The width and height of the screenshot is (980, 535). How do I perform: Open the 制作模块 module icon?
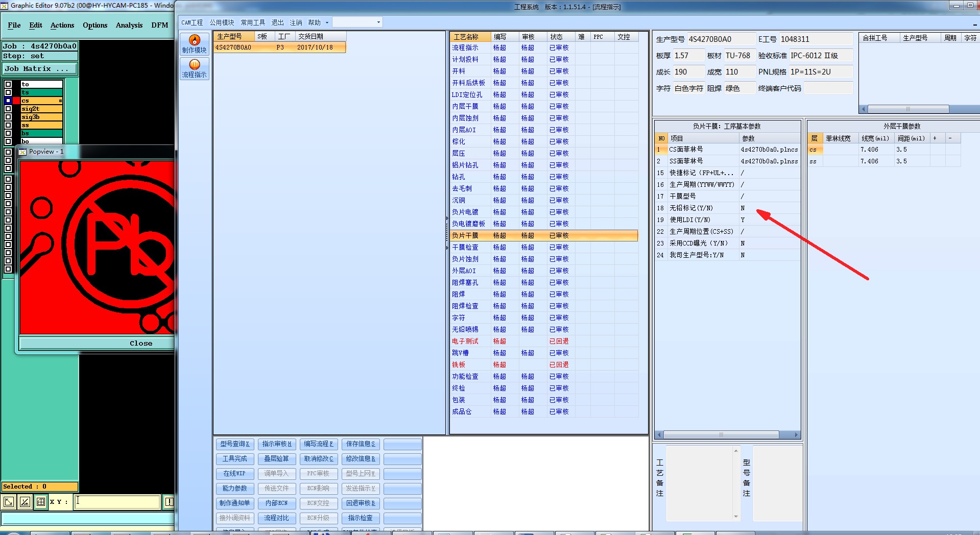[x=195, y=44]
